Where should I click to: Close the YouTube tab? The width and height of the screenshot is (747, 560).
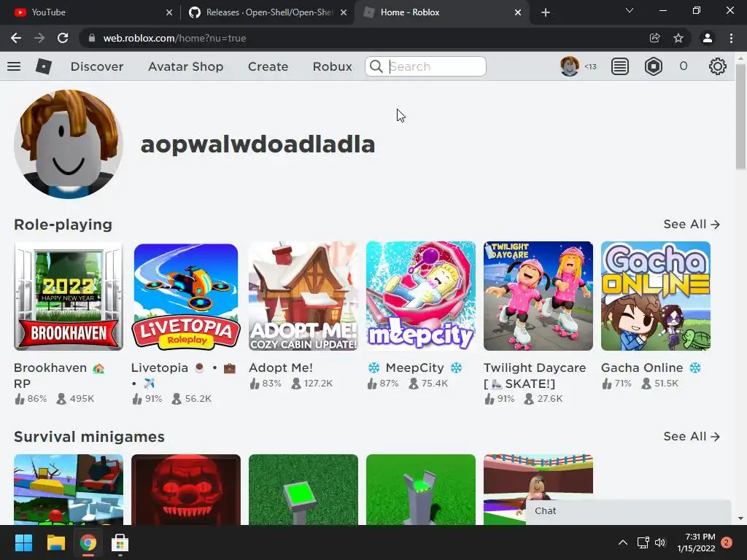click(x=169, y=12)
